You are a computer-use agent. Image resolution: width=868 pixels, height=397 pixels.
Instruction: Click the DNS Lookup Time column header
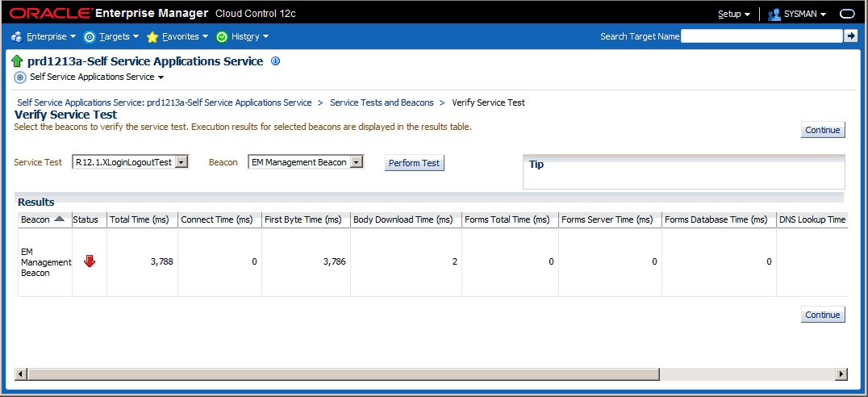click(x=812, y=219)
